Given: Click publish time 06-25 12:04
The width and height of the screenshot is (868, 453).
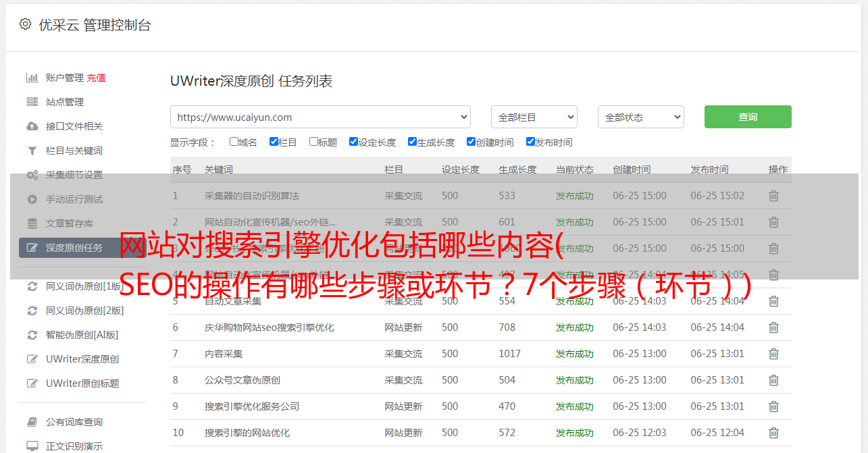Looking at the screenshot, I should pos(717,433).
